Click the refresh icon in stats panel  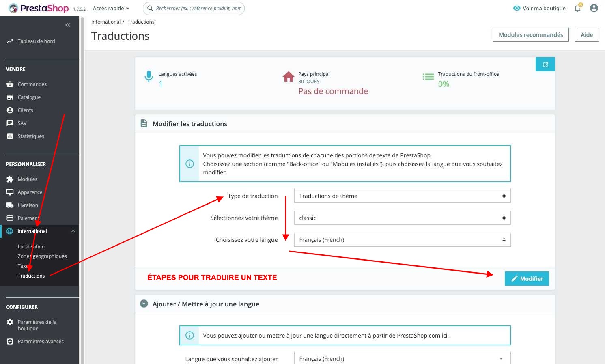(545, 65)
